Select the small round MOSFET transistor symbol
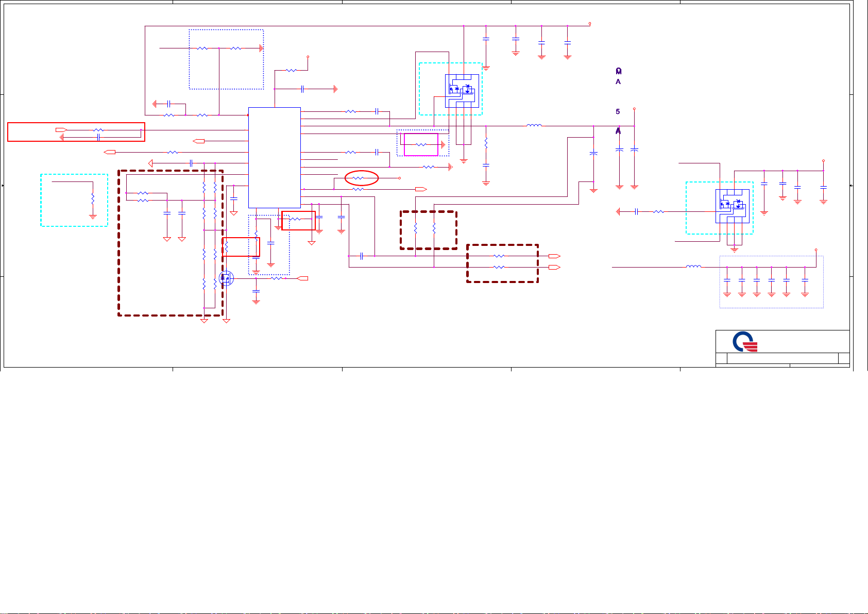 pyautogui.click(x=226, y=278)
